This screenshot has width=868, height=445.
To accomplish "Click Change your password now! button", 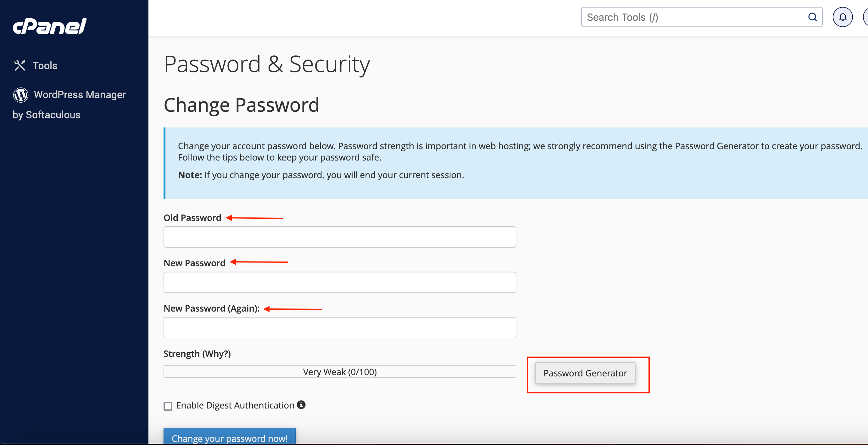I will click(230, 436).
